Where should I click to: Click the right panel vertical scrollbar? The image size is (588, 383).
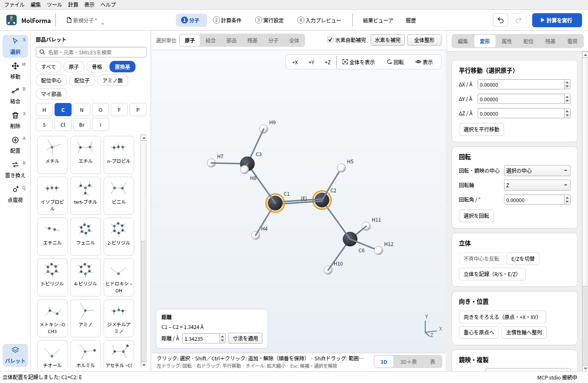585,211
